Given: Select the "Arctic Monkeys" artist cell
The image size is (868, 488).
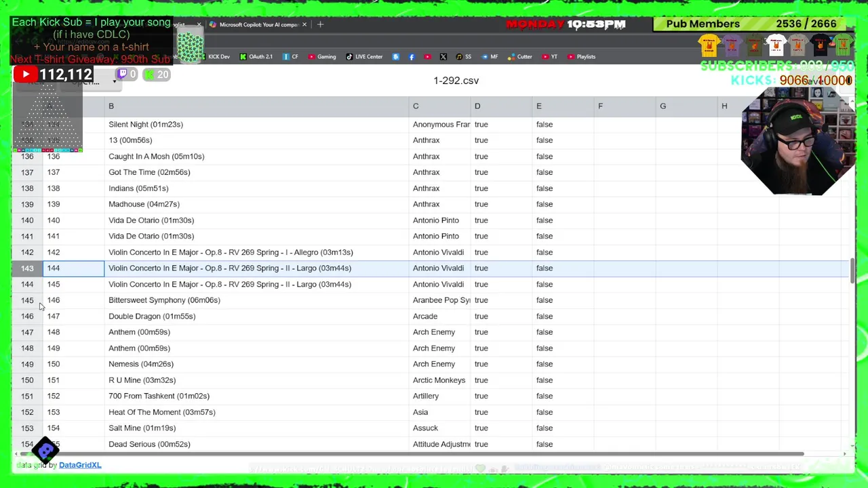Looking at the screenshot, I should (x=439, y=380).
